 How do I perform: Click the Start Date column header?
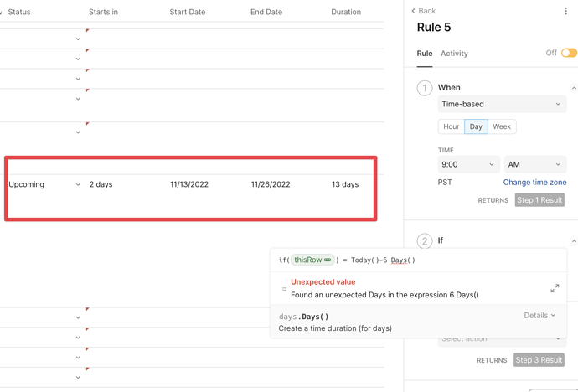tap(188, 13)
